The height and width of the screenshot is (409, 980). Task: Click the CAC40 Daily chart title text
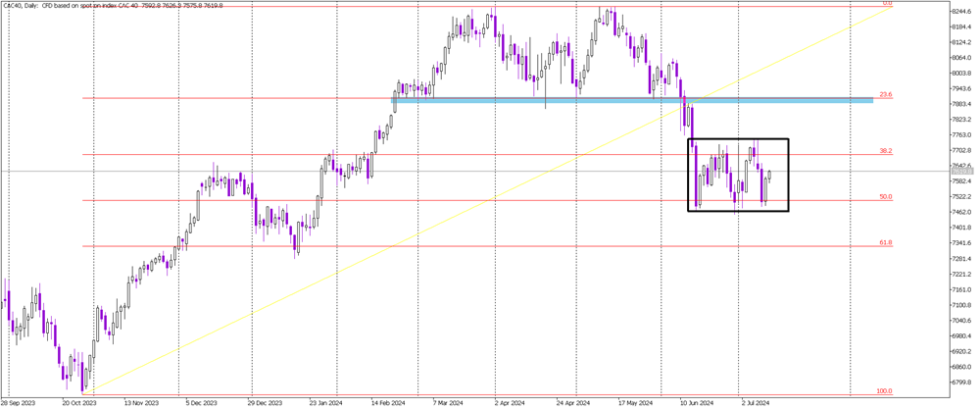pos(112,5)
